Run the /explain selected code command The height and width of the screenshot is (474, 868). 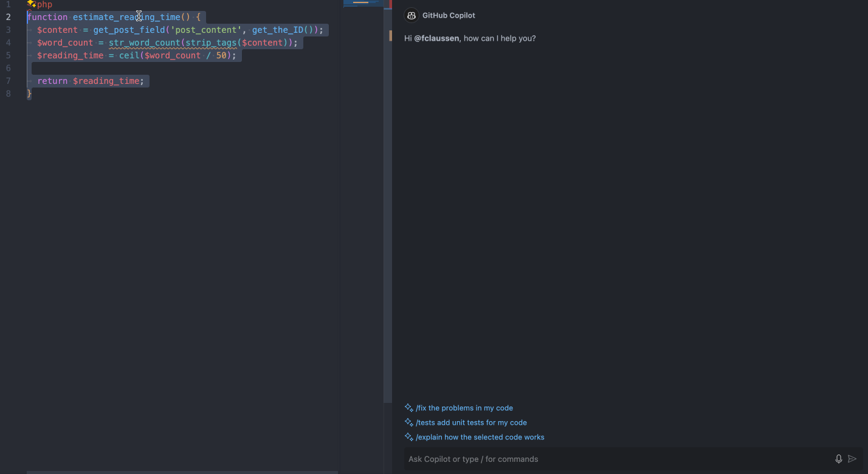[x=480, y=437]
